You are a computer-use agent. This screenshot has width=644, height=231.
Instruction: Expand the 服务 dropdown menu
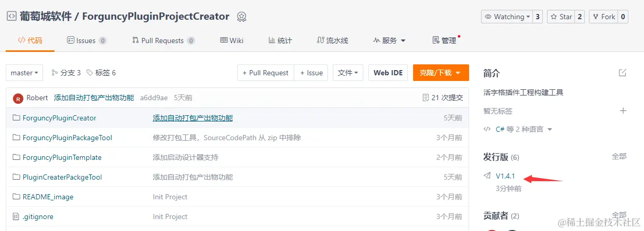tap(389, 40)
